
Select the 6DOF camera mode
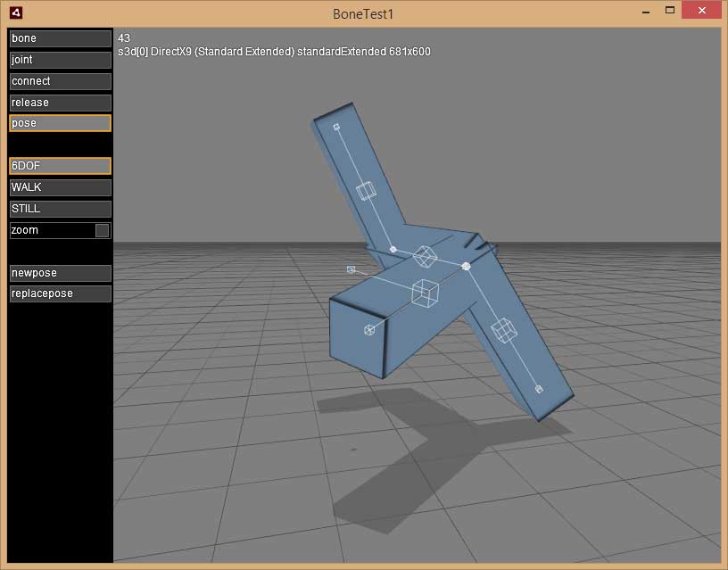60,166
